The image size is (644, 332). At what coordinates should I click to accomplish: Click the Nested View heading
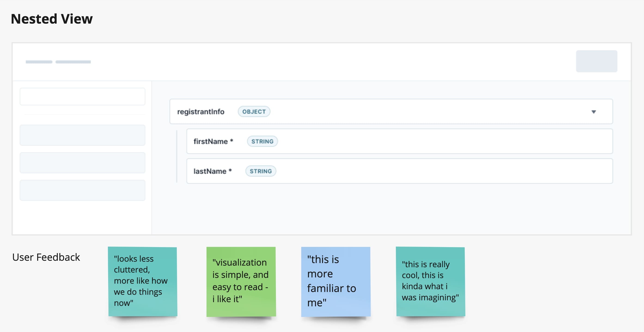click(x=52, y=19)
